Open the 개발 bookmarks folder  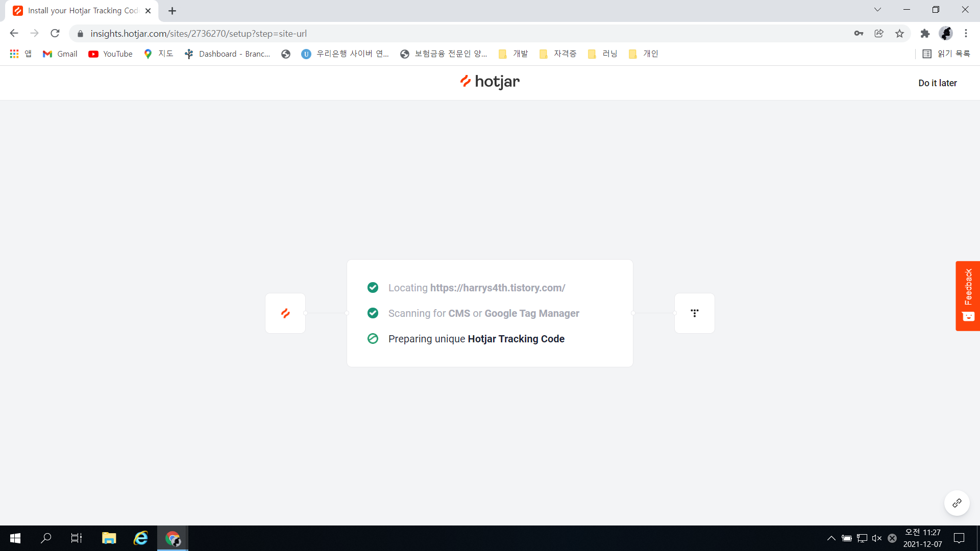click(513, 54)
